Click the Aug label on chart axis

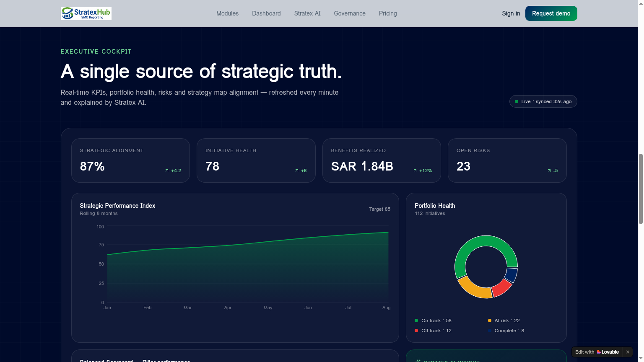387,308
